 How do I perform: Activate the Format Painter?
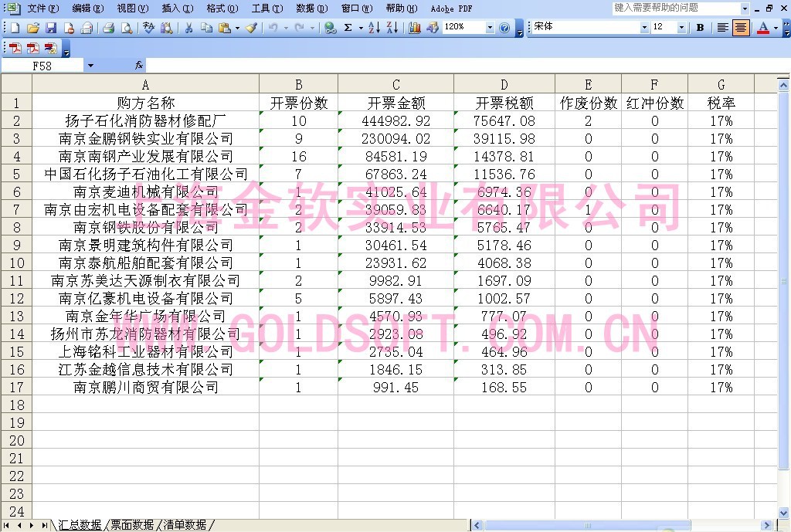[251, 27]
